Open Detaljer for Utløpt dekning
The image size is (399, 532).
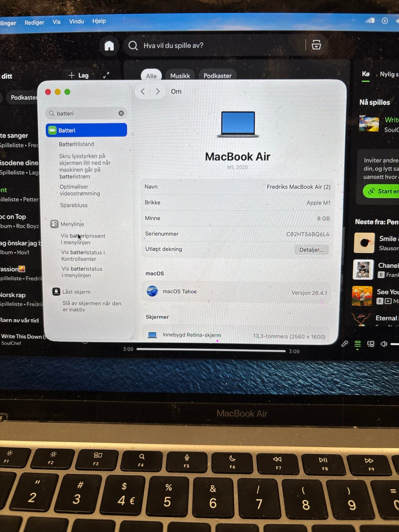tap(311, 250)
